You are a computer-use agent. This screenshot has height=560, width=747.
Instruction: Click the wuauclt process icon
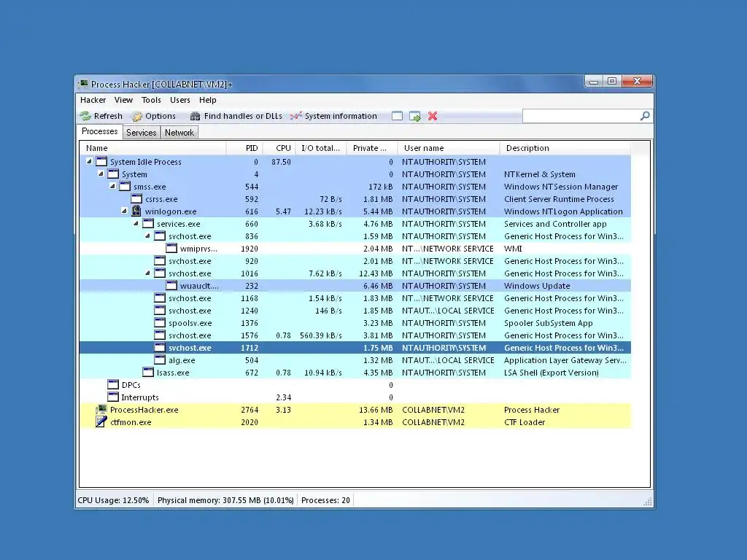(171, 285)
